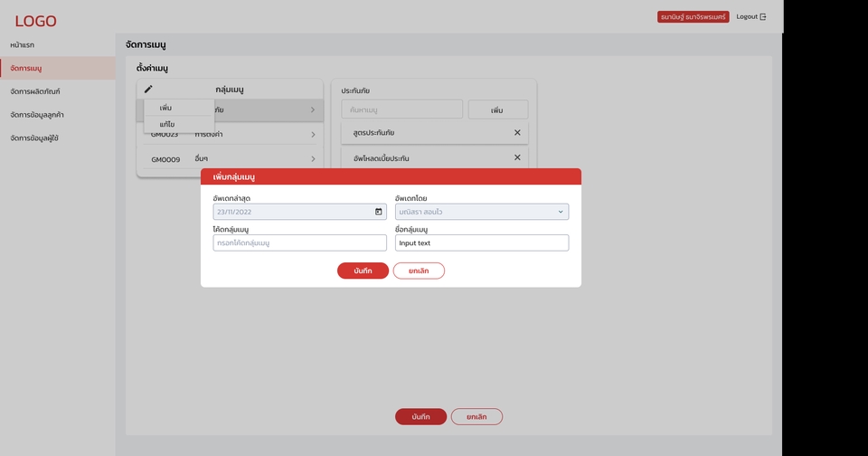Screen dimensions: 868x456
Task: Click the อัพโหลดเบี้ยประกัน menu entry
Action: (381, 158)
